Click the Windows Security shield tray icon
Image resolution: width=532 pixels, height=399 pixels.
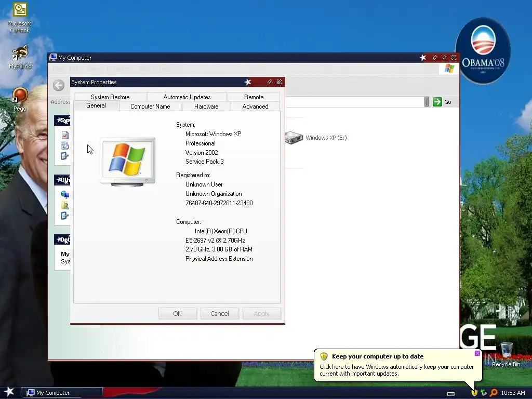[x=474, y=393]
